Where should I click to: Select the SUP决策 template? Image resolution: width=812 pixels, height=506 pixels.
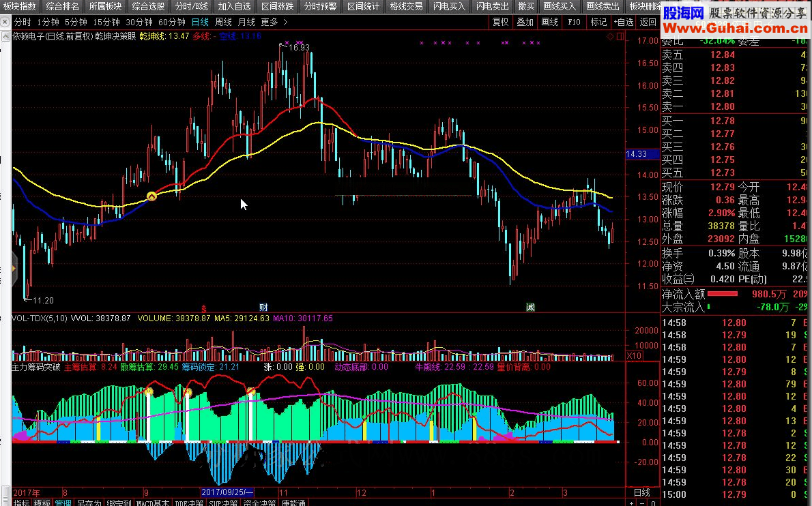(x=223, y=503)
